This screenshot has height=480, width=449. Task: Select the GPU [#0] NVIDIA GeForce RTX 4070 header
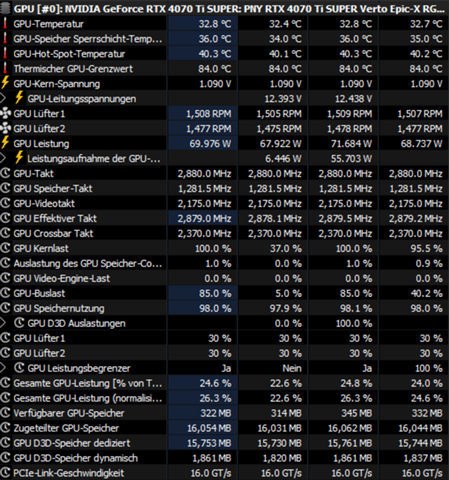[229, 9]
